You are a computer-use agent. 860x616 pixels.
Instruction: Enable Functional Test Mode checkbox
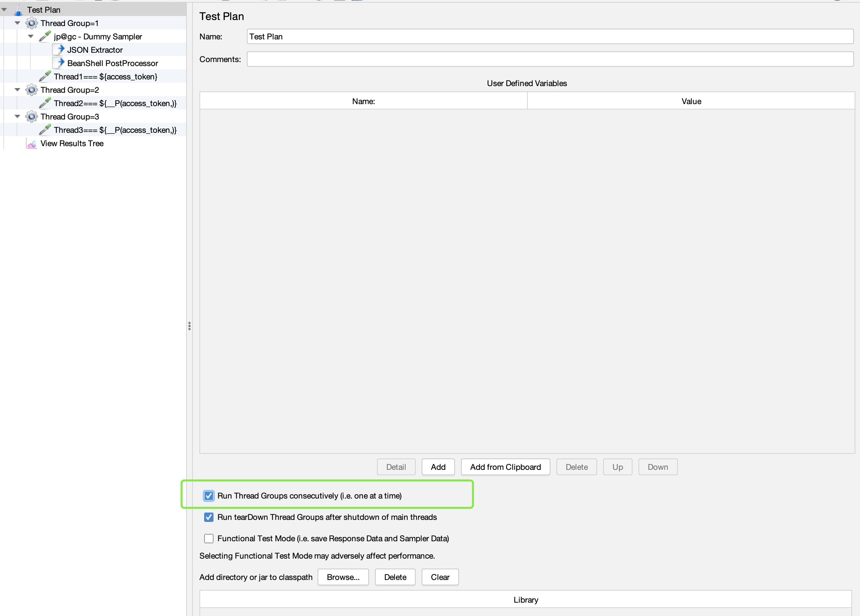pyautogui.click(x=208, y=539)
